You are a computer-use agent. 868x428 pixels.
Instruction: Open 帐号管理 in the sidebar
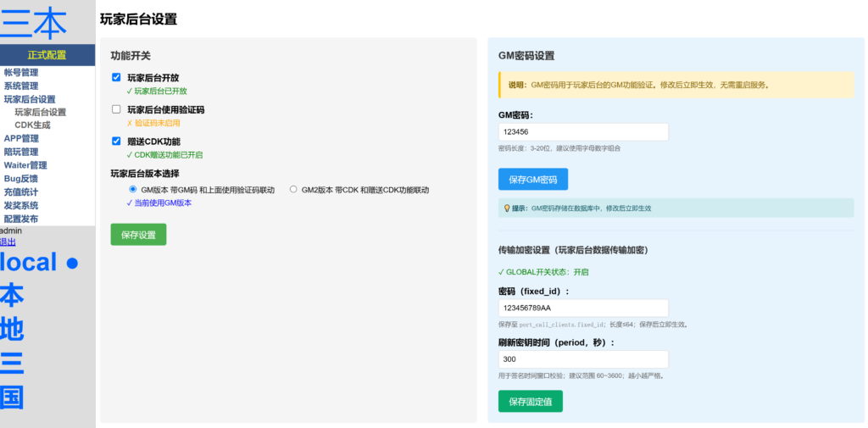point(21,73)
